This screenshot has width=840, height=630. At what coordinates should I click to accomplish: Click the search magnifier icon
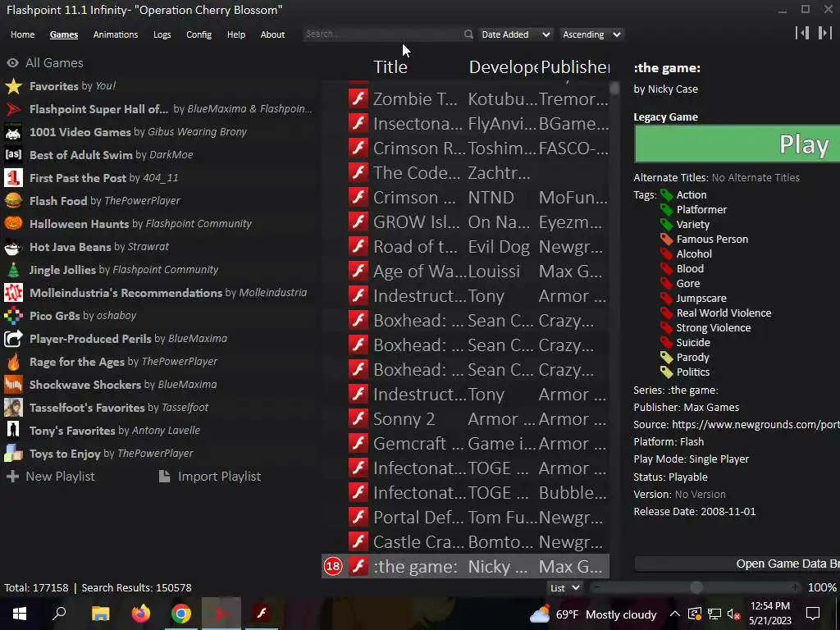(x=468, y=34)
